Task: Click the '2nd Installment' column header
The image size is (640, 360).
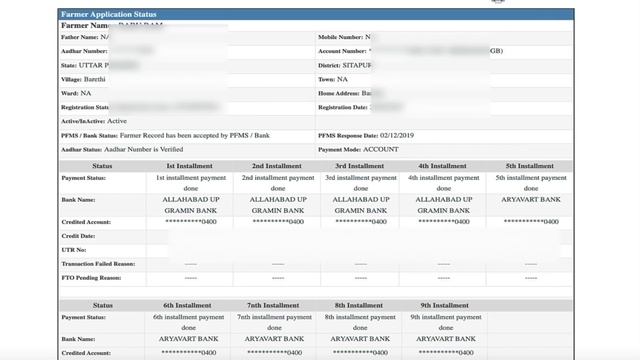Action: pos(277,166)
